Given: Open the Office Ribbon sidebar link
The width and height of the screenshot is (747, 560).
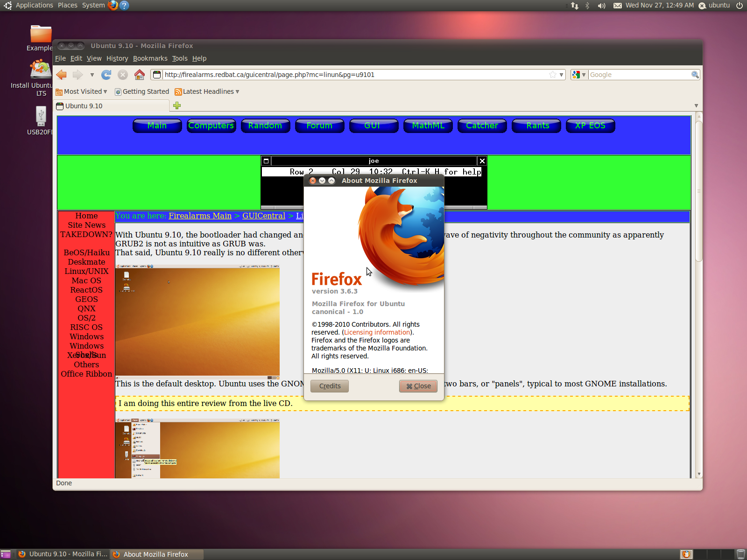Looking at the screenshot, I should (86, 374).
